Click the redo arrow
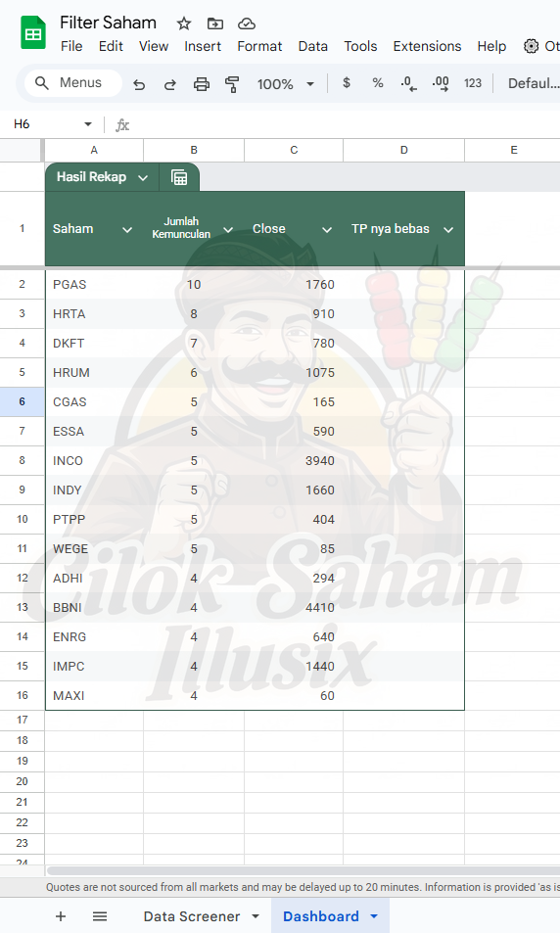 pyautogui.click(x=170, y=84)
